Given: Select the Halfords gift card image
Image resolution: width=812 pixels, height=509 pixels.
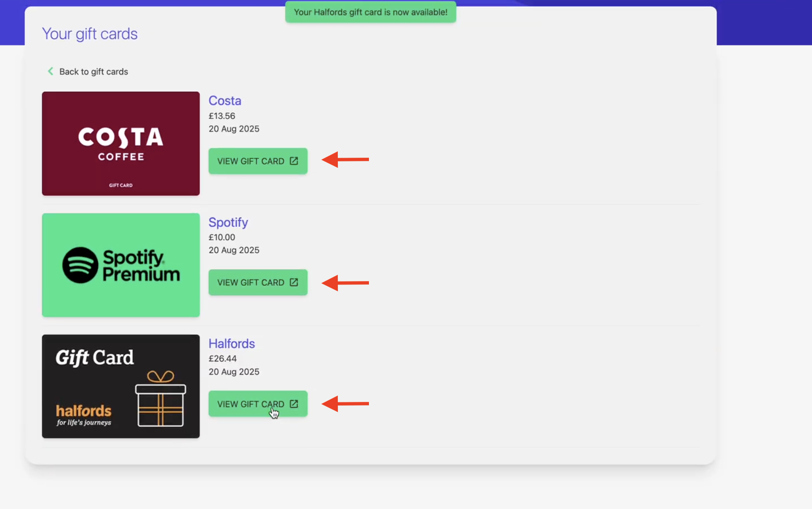Looking at the screenshot, I should tap(121, 386).
